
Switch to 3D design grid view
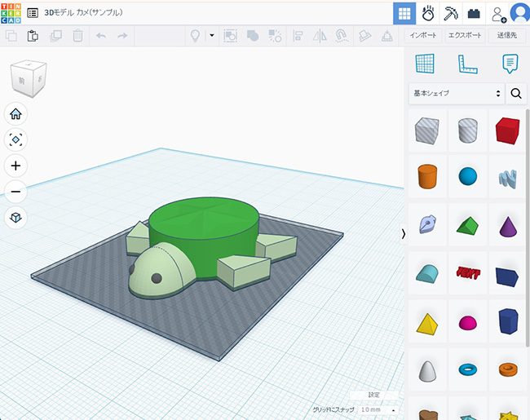tap(404, 14)
